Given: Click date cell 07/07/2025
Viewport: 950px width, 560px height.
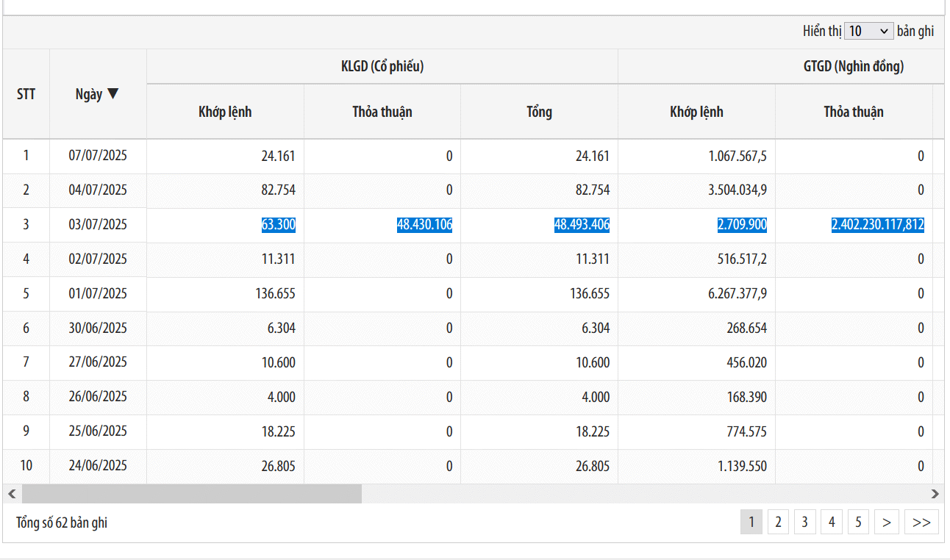Looking at the screenshot, I should (98, 156).
